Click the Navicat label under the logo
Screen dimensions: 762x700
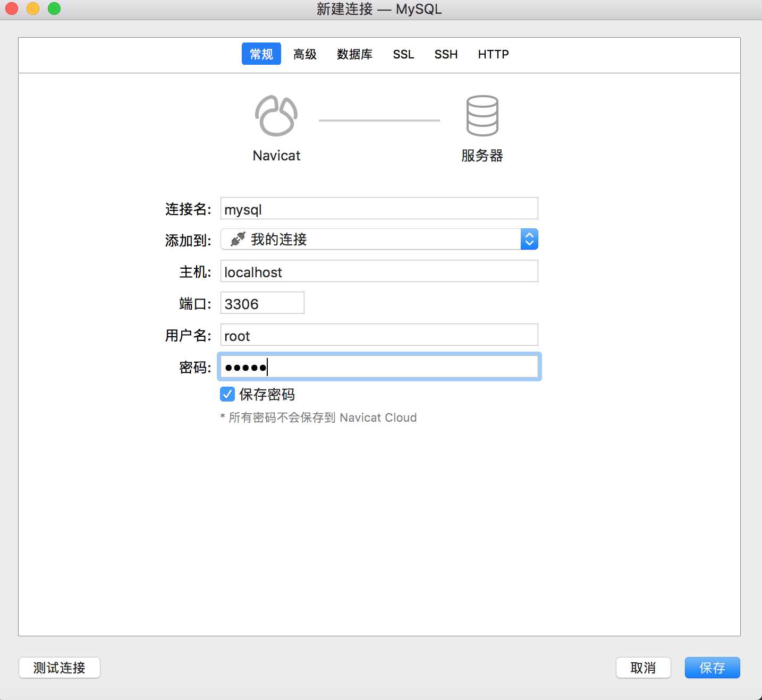click(276, 156)
